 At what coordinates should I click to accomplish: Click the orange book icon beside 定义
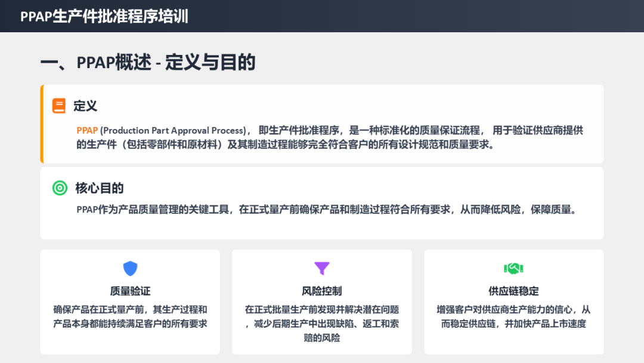click(59, 106)
